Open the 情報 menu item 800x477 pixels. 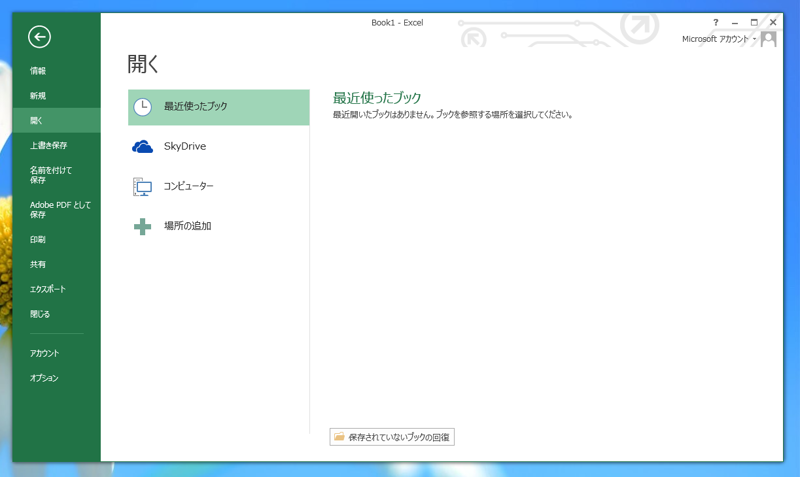tap(57, 71)
